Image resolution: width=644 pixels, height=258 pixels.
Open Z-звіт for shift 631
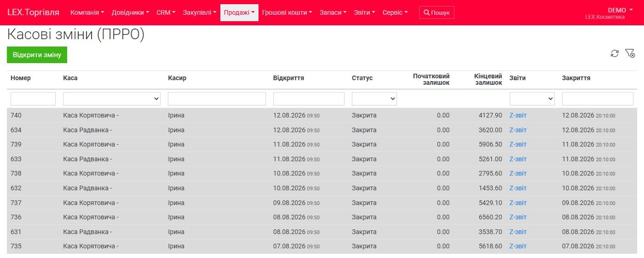(518, 232)
